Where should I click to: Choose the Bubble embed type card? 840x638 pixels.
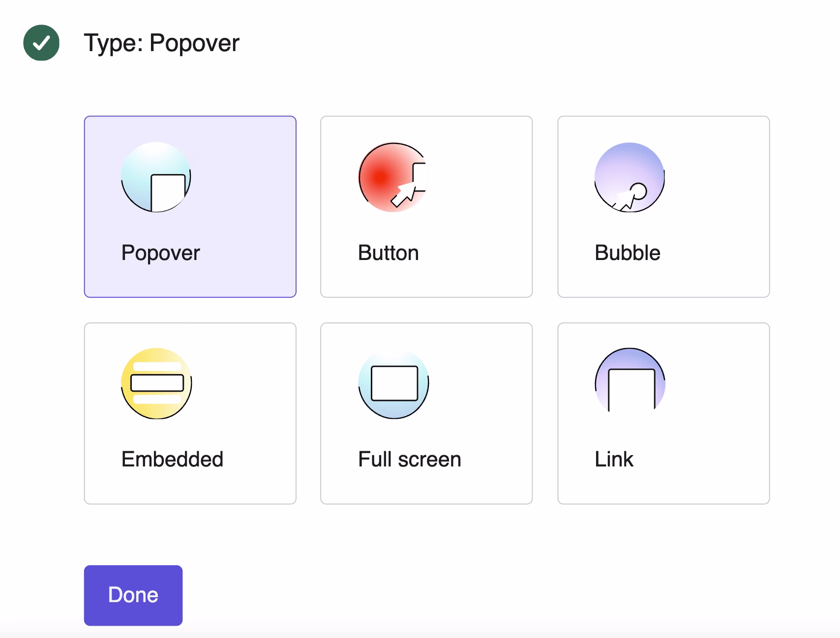(663, 207)
